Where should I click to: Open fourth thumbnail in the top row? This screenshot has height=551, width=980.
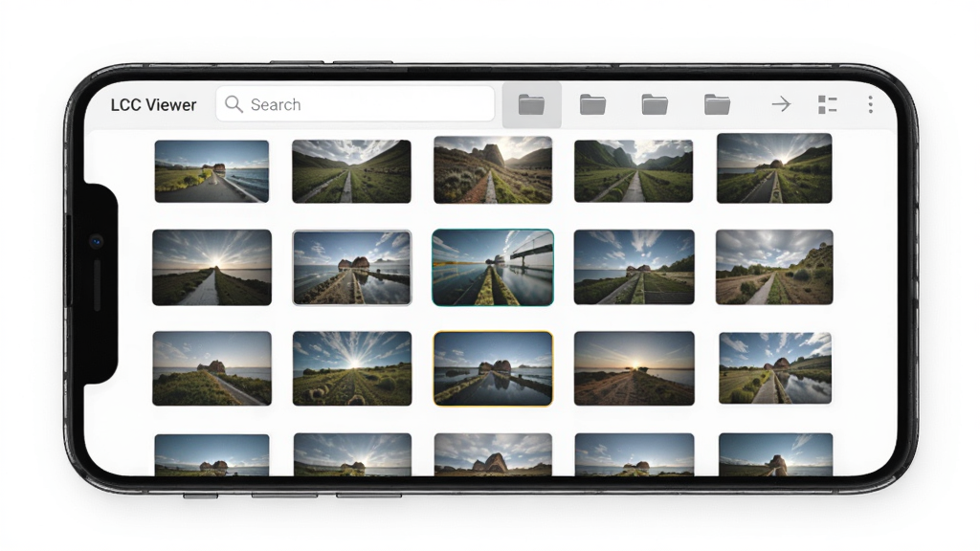click(634, 171)
